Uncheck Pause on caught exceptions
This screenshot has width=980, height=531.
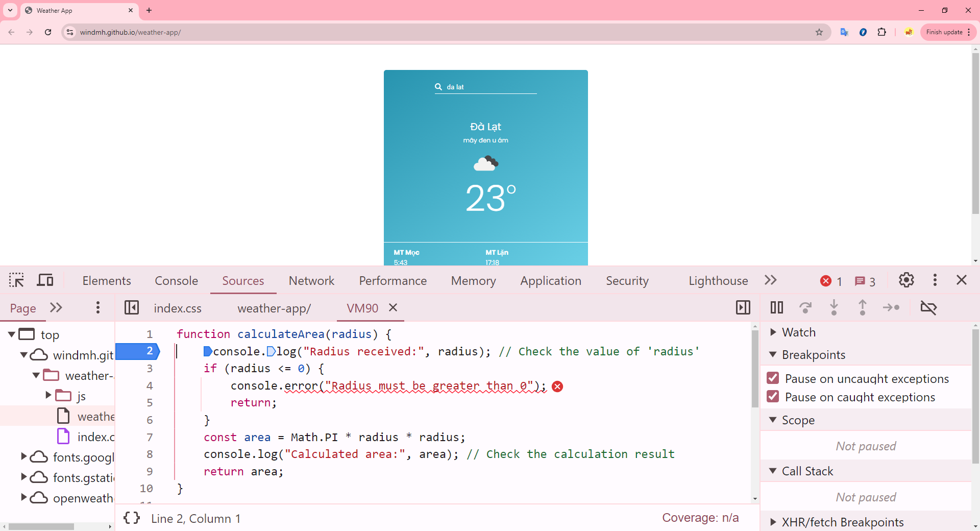coord(773,397)
